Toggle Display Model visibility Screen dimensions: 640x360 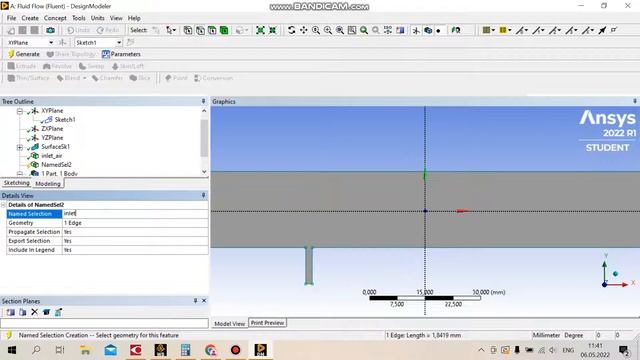428,30
